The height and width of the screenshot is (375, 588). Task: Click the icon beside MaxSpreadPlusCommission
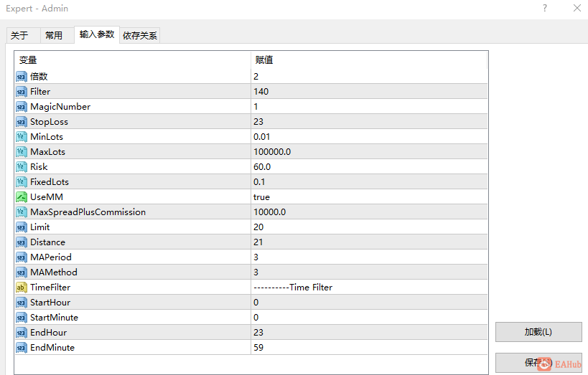(22, 212)
